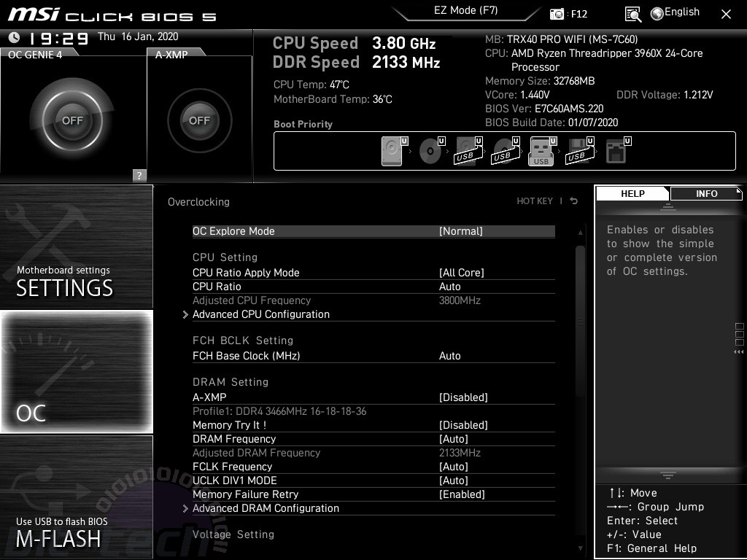Select the USB hard disk boot device
This screenshot has width=747, height=560.
[469, 151]
